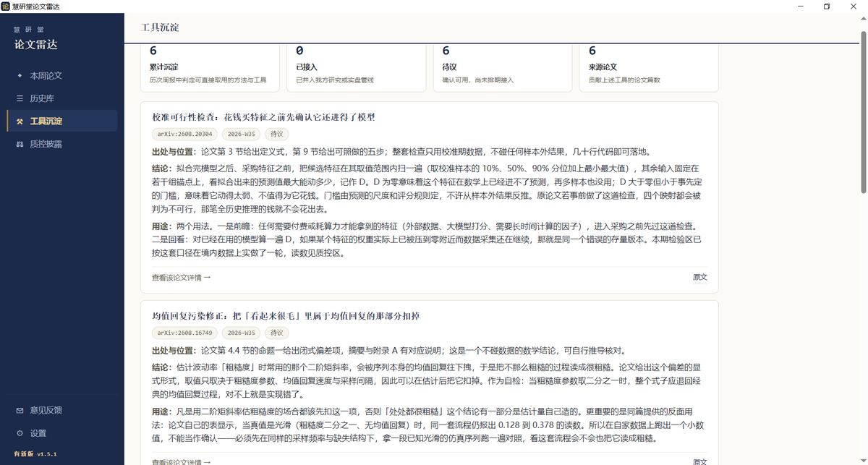Click the sparkle icon beside 本周论文
Screen dimensions: 868x465
pyautogui.click(x=20, y=75)
